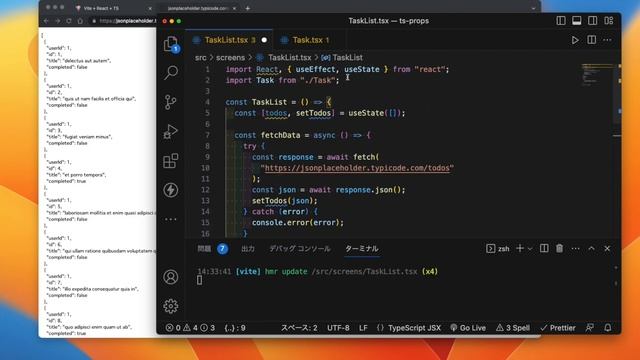The height and width of the screenshot is (360, 640).
Task: Open the Run and Debug view
Action: point(171,131)
